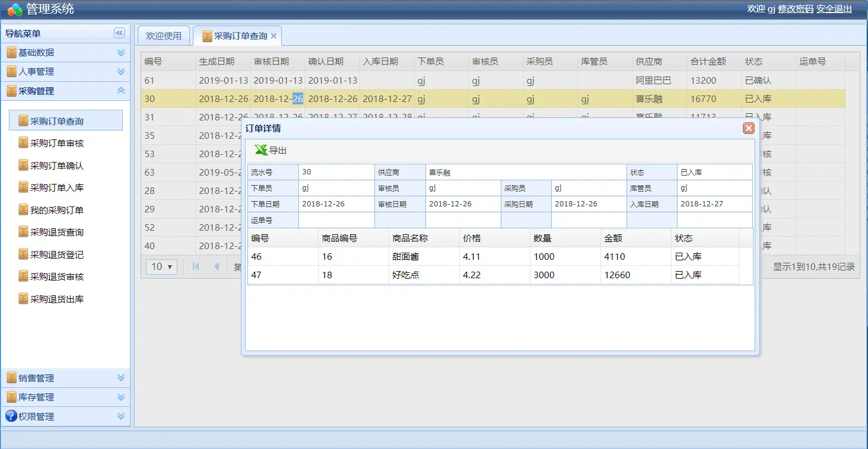The height and width of the screenshot is (449, 868).
Task: Click the 采购退货审核 menu icon
Action: coord(23,276)
